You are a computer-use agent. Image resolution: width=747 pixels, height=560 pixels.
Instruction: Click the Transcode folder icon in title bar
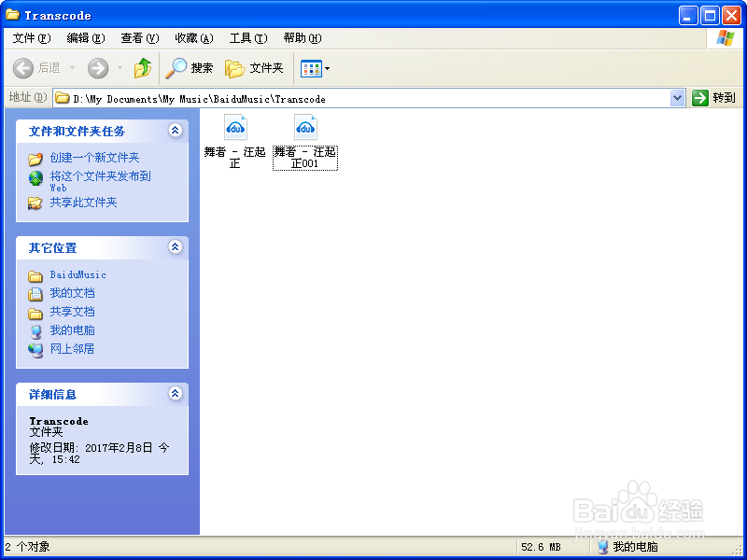(12, 15)
